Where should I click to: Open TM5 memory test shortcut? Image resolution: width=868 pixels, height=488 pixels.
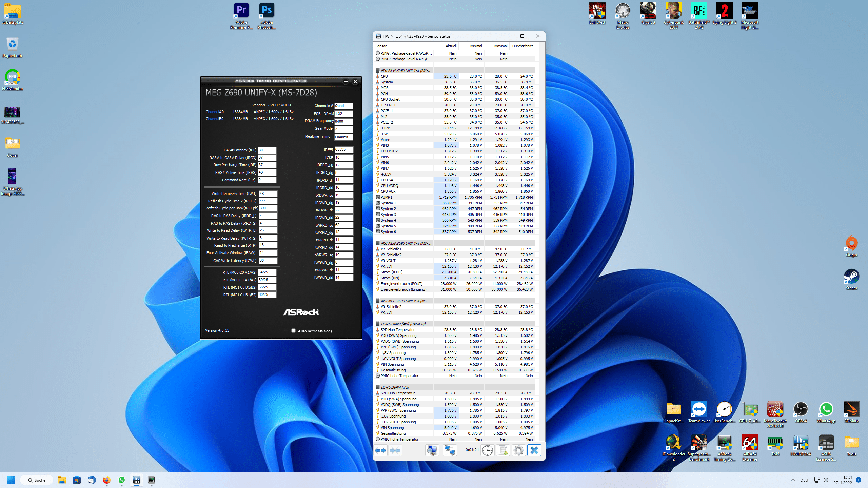click(x=775, y=445)
